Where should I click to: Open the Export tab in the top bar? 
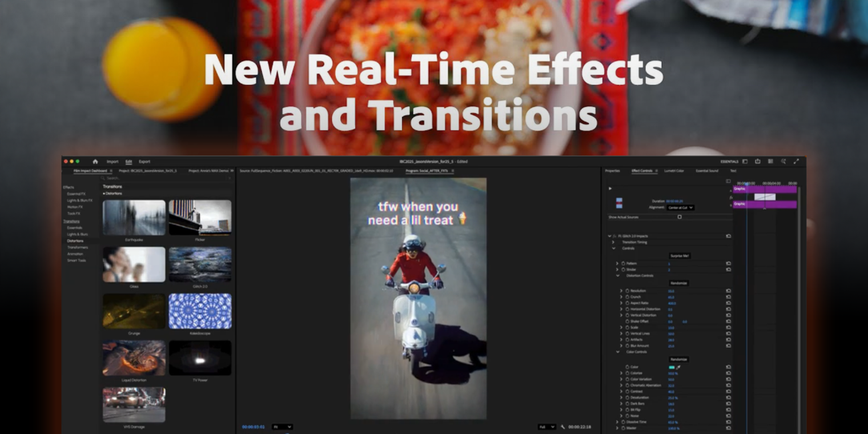(144, 162)
